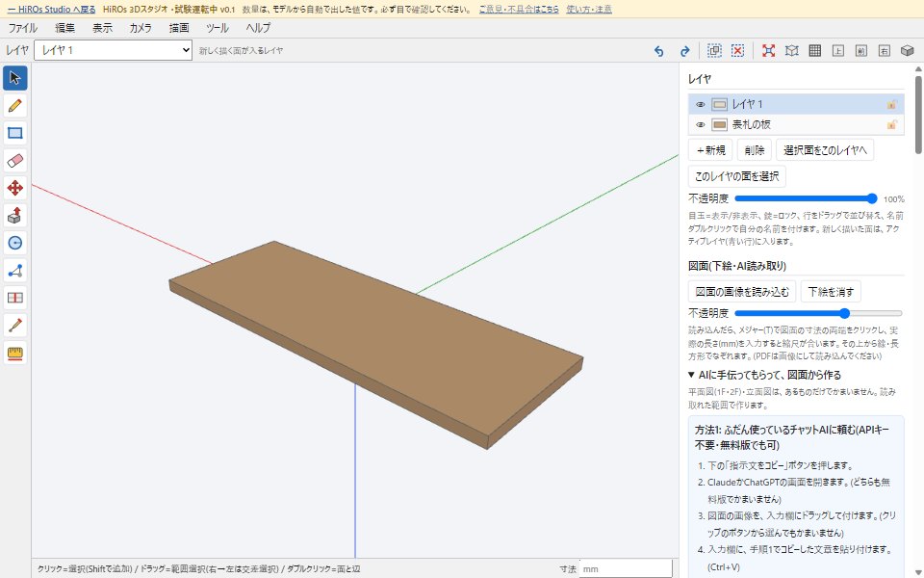Select the pencil line tool
Image resolution: width=924 pixels, height=578 pixels.
point(15,106)
